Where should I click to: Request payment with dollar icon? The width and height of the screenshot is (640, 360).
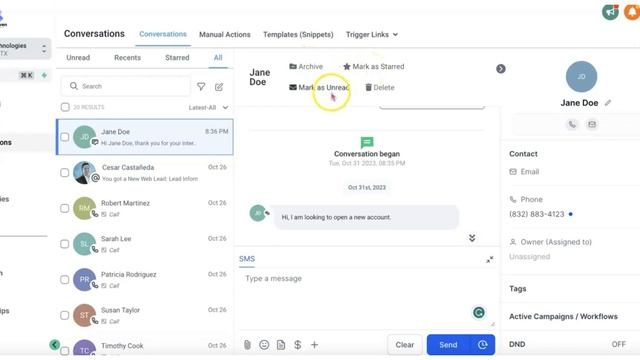click(x=298, y=345)
